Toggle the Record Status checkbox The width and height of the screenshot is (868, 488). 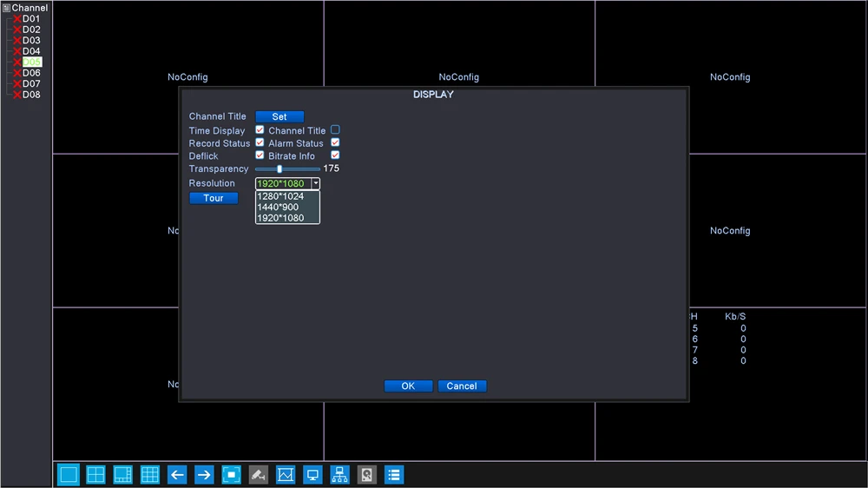coord(260,142)
